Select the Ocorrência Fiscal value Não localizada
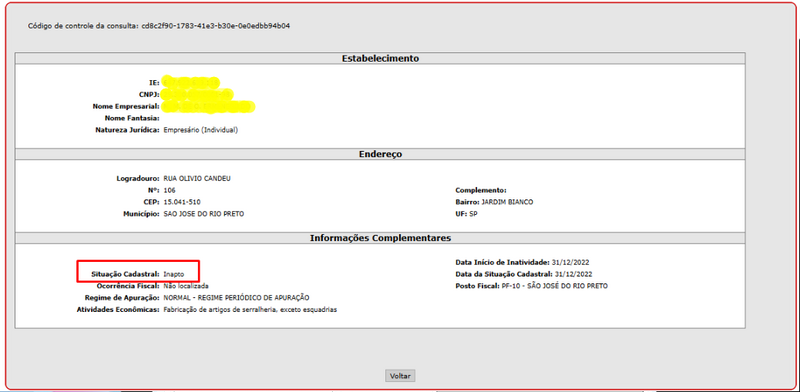The image size is (800, 392). pyautogui.click(x=186, y=286)
